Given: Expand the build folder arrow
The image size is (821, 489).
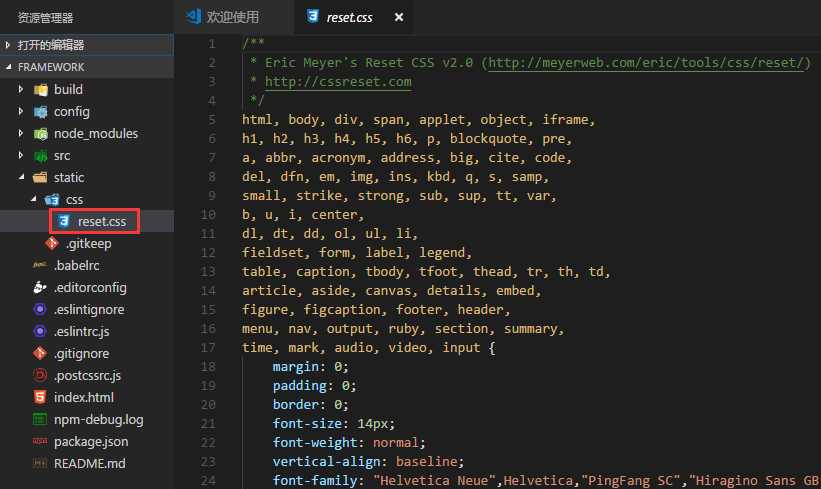Looking at the screenshot, I should point(20,90).
